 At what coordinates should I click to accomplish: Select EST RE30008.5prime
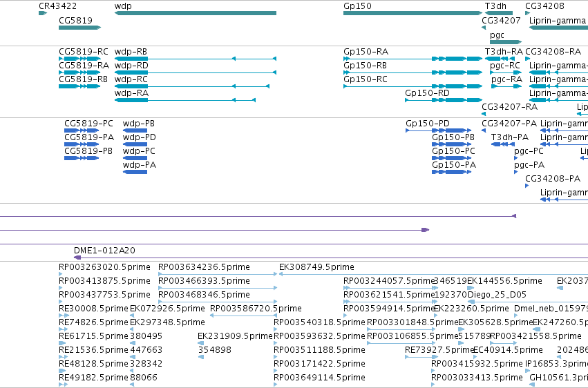[64, 316]
